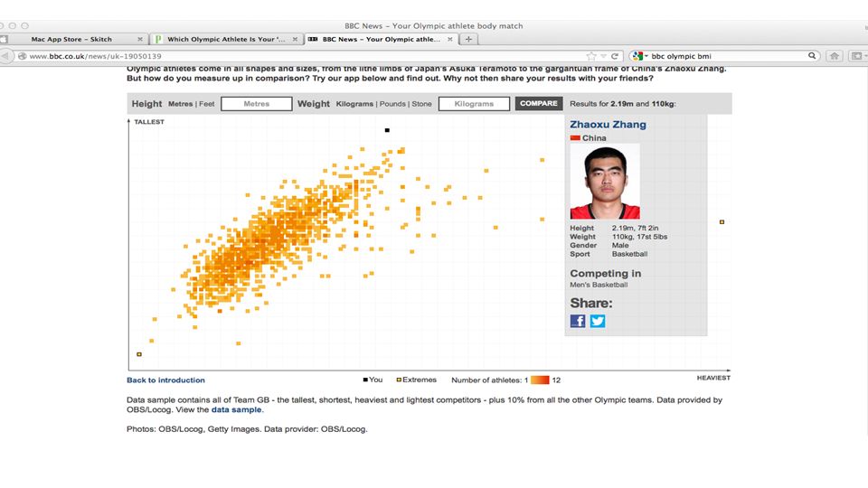This screenshot has width=868, height=488.
Task: Click the 110kg, 17st 5lbs weight value
Action: (x=639, y=237)
